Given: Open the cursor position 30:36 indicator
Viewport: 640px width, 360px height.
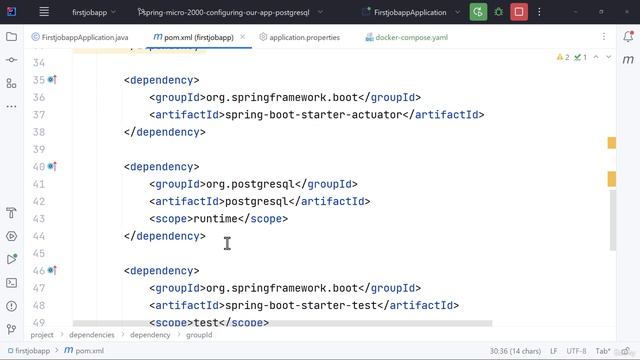Looking at the screenshot, I should pos(516,351).
